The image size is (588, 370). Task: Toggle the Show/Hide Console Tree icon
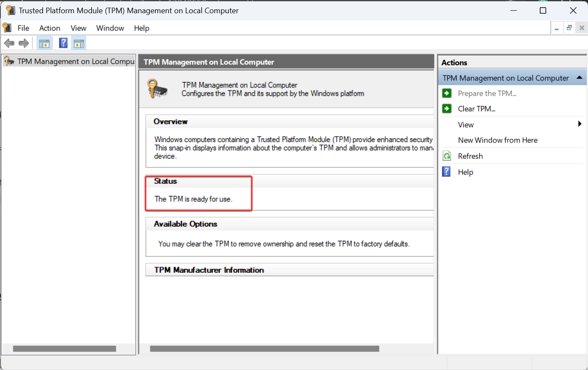click(x=44, y=43)
